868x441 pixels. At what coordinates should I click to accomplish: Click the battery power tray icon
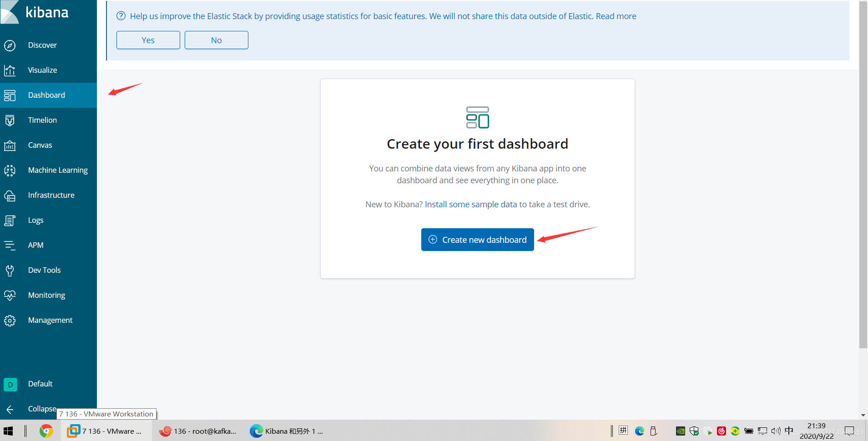[x=749, y=431]
